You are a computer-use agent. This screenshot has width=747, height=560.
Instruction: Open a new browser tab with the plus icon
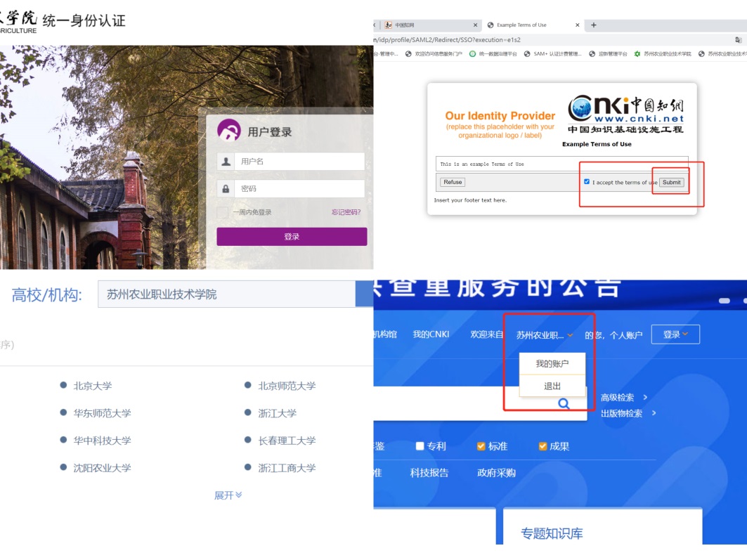pyautogui.click(x=594, y=25)
